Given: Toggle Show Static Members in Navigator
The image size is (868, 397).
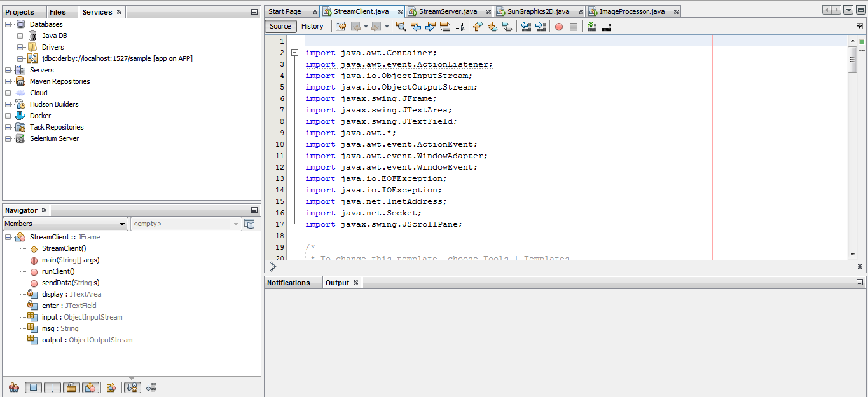Looking at the screenshot, I should pyautogui.click(x=52, y=387).
